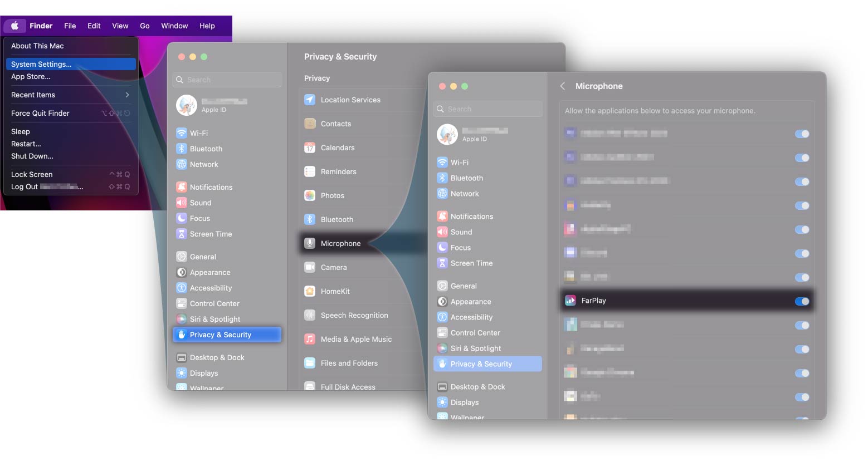Viewport: 868px width, 462px height.
Task: Click Shut Down… in the Apple menu
Action: tap(32, 156)
